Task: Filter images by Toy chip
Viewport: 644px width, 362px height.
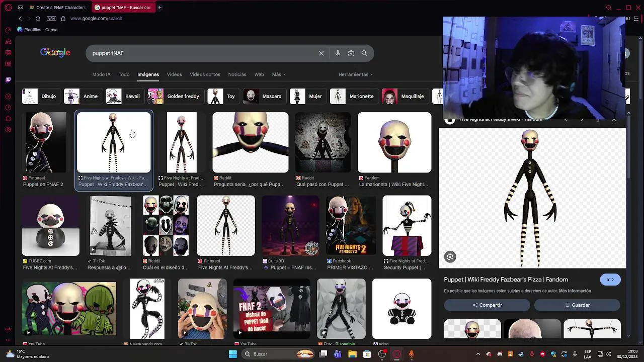Action: coord(223,96)
